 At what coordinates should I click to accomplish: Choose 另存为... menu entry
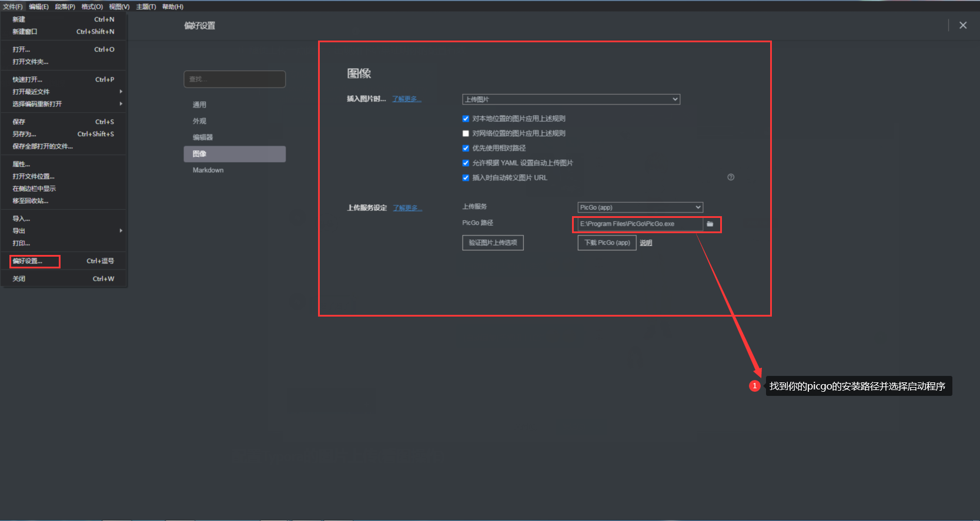63,134
